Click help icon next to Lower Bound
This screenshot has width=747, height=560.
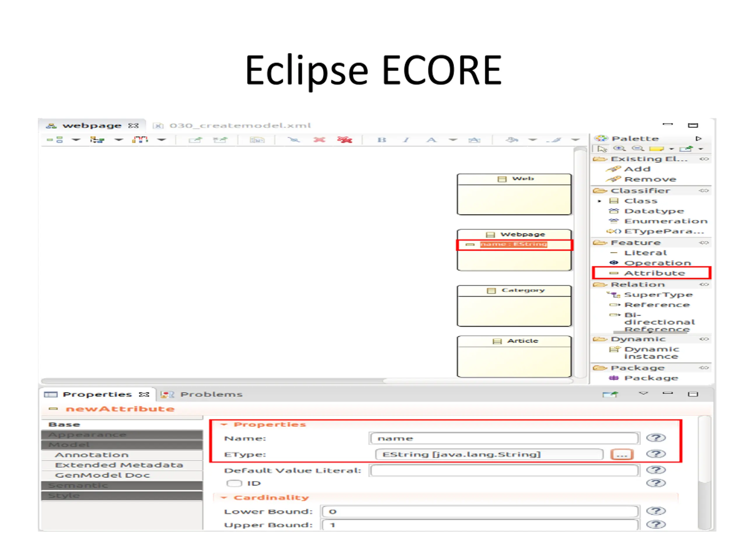coord(656,511)
